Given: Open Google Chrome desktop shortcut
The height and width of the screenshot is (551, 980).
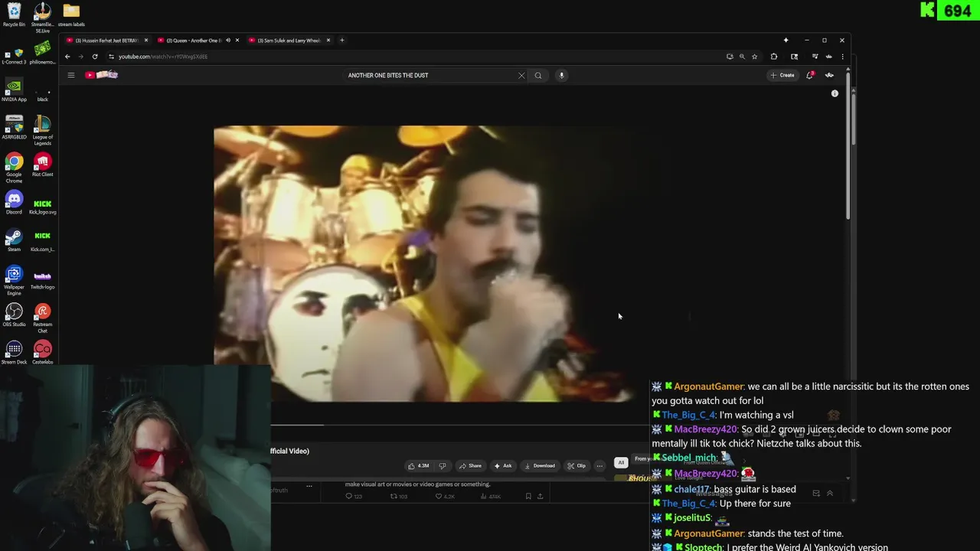Looking at the screenshot, I should coord(14,168).
